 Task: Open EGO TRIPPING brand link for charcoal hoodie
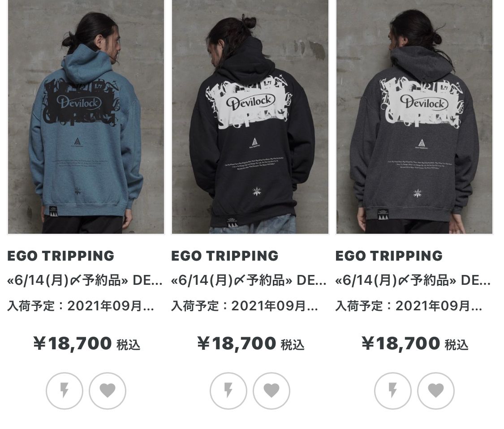(x=389, y=256)
